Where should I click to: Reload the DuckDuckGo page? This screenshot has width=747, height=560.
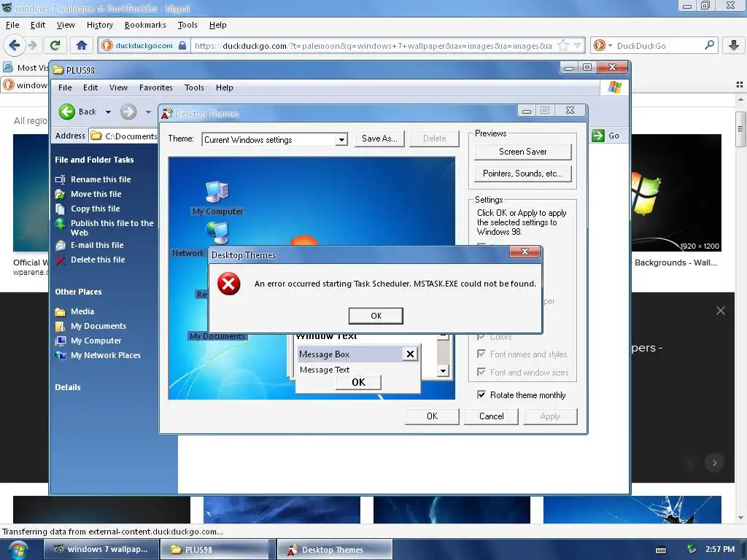click(x=55, y=45)
